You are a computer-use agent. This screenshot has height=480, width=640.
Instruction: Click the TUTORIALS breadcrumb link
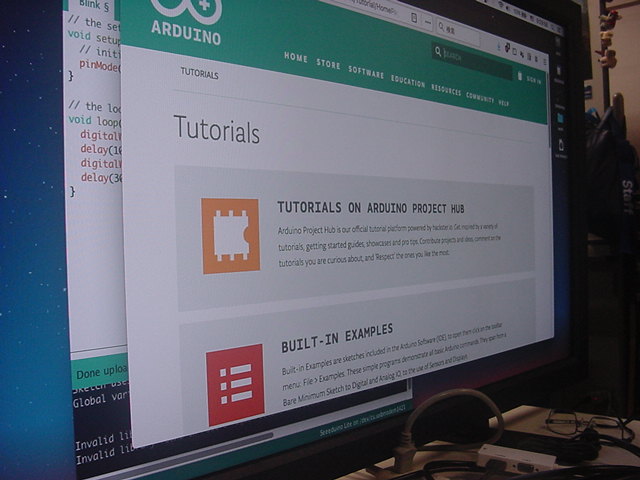point(200,73)
